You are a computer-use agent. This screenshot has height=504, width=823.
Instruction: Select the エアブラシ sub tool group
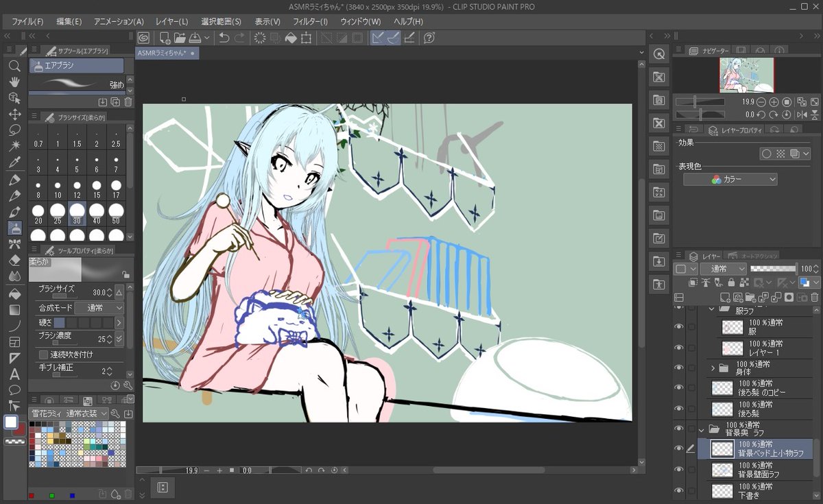click(x=76, y=65)
